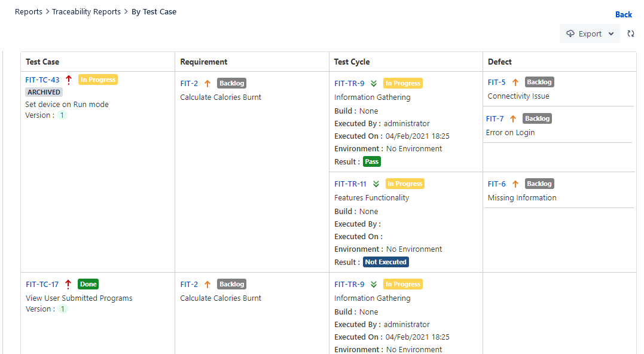Click the Not Executed badge on FIT-TR-11
The height and width of the screenshot is (354, 644).
386,261
